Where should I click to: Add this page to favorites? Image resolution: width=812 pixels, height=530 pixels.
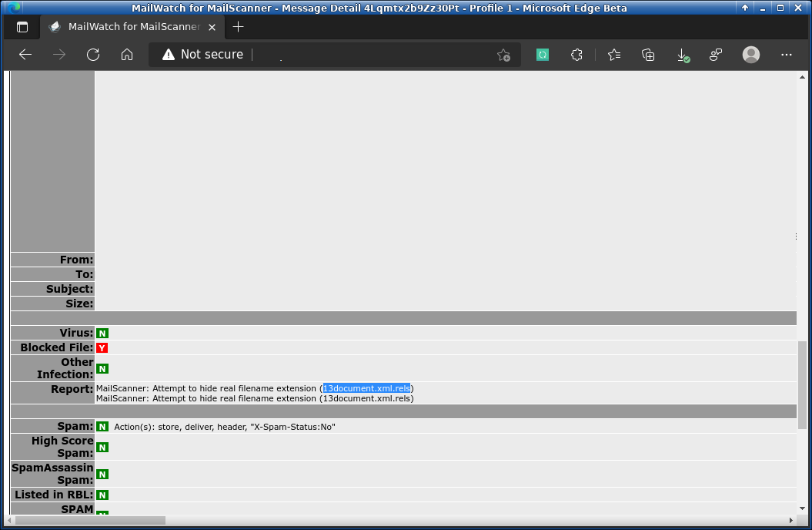[x=503, y=55]
